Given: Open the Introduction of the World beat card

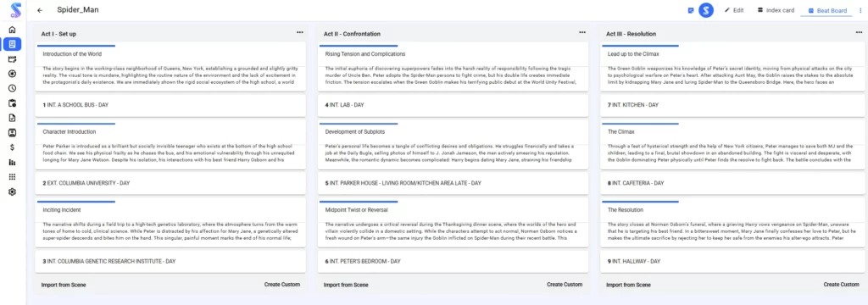Looking at the screenshot, I should 170,68.
